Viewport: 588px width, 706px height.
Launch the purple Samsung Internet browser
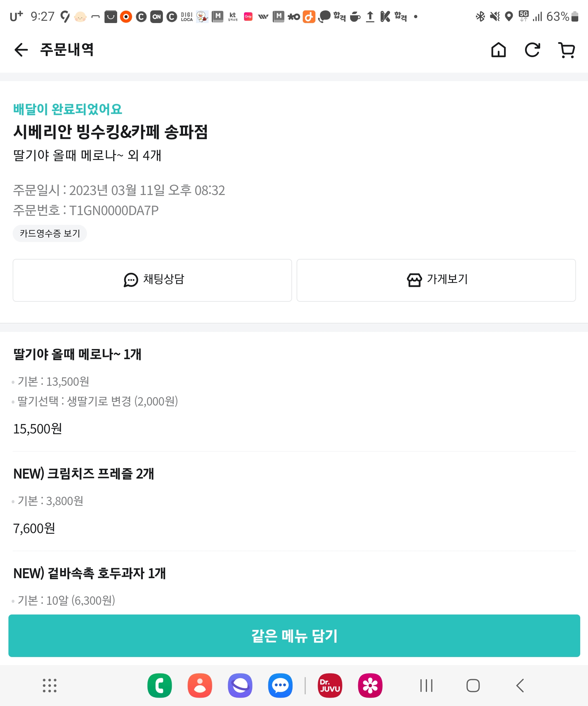coord(240,686)
